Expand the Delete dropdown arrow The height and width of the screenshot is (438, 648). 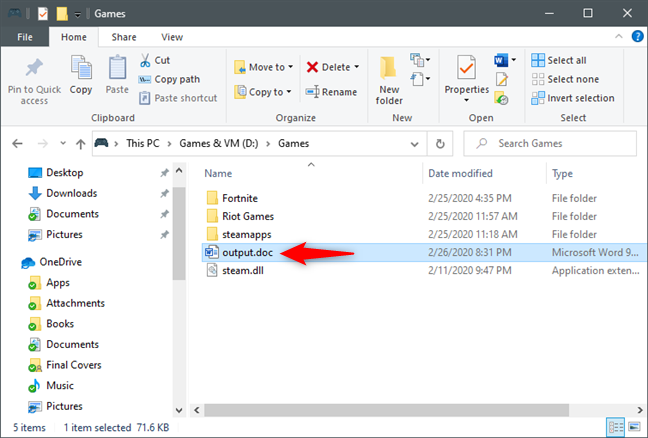pyautogui.click(x=357, y=67)
